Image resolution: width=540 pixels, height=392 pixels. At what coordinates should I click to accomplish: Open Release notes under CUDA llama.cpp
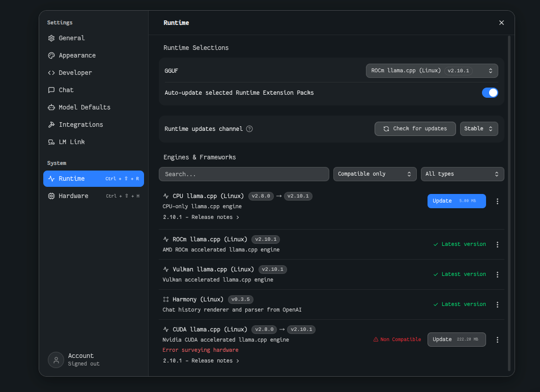coord(201,361)
